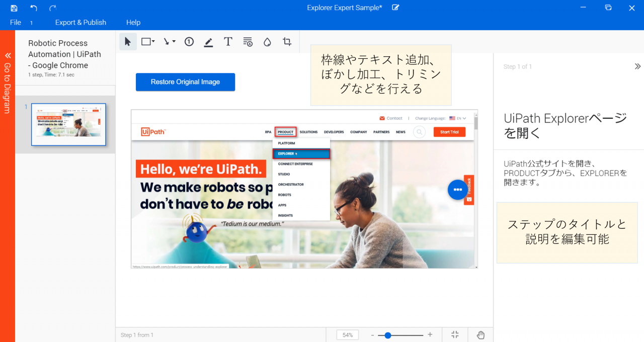Click the 54% zoom percentage field
Screen dimensions: 644x342
pos(348,335)
